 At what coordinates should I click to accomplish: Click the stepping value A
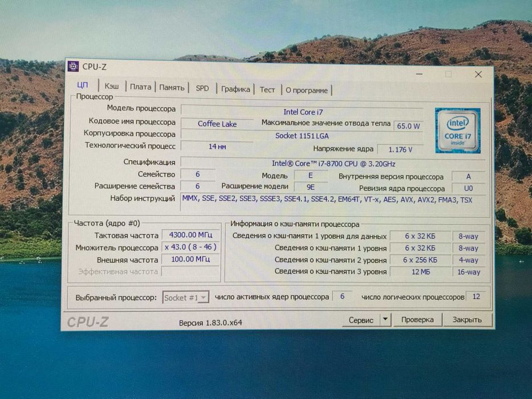468,177
